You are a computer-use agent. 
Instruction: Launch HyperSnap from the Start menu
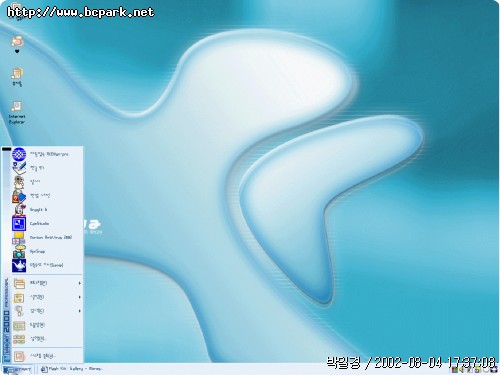47,252
